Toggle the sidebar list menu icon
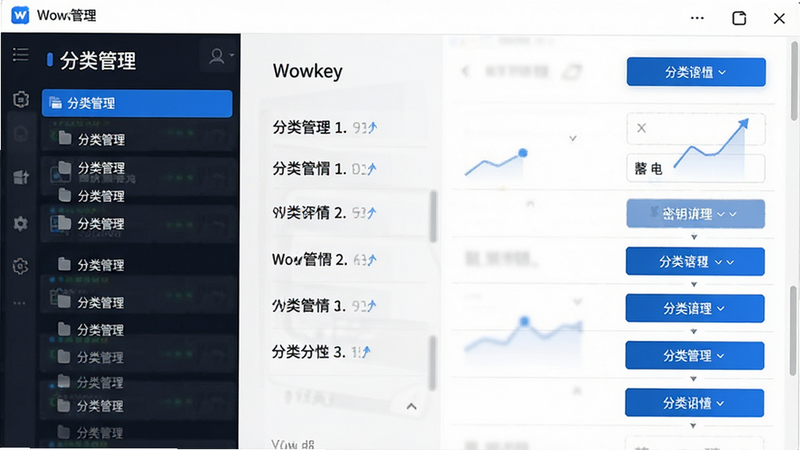This screenshot has height=450, width=800. point(21,54)
